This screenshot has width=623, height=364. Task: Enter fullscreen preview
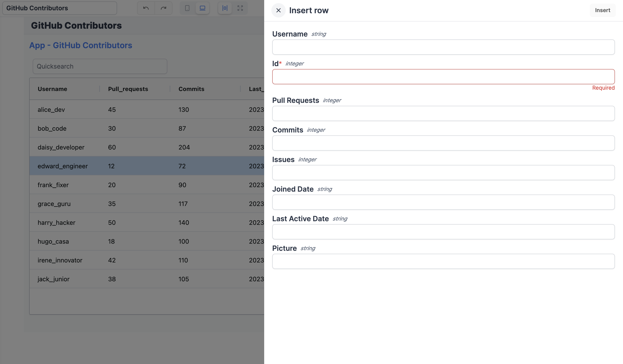pyautogui.click(x=240, y=8)
